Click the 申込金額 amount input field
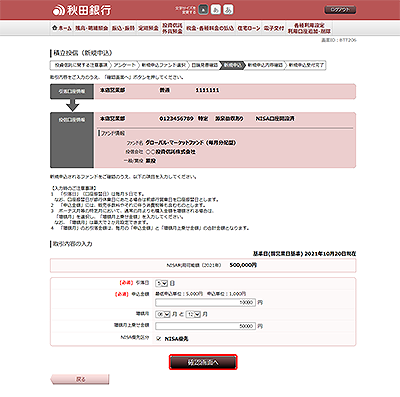The height and width of the screenshot is (397, 400). [205, 302]
